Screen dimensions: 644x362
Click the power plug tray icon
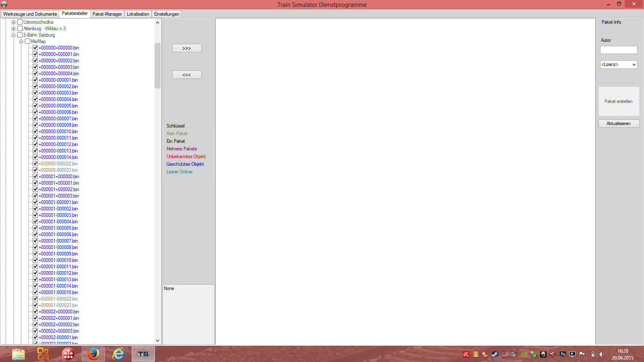click(x=485, y=354)
